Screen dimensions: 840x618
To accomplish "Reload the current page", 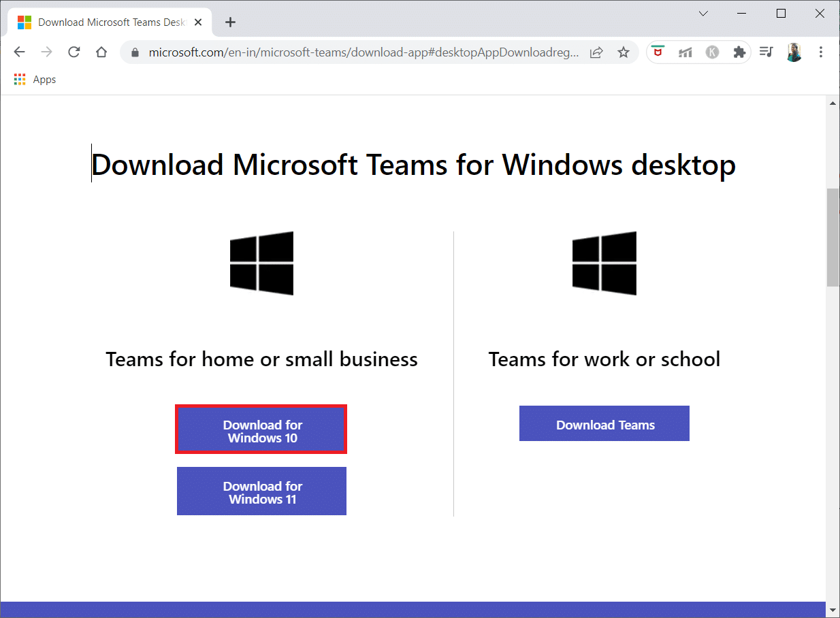I will pyautogui.click(x=74, y=52).
